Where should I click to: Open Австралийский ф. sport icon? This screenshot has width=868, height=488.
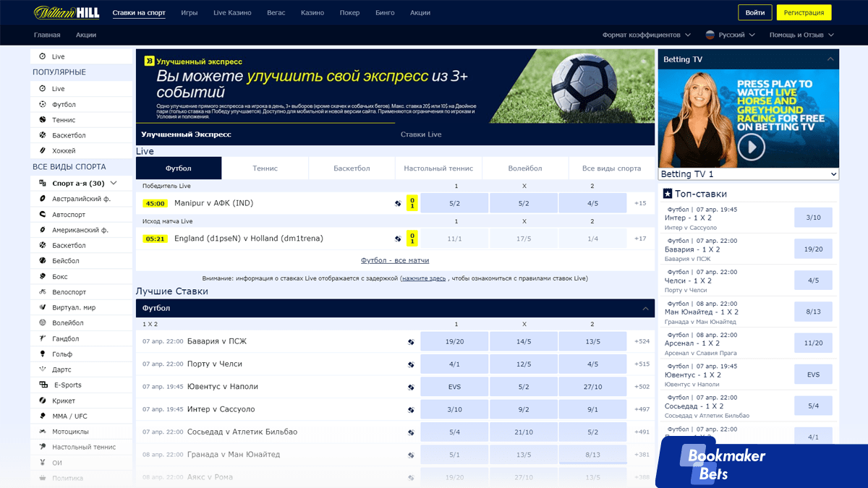click(43, 199)
